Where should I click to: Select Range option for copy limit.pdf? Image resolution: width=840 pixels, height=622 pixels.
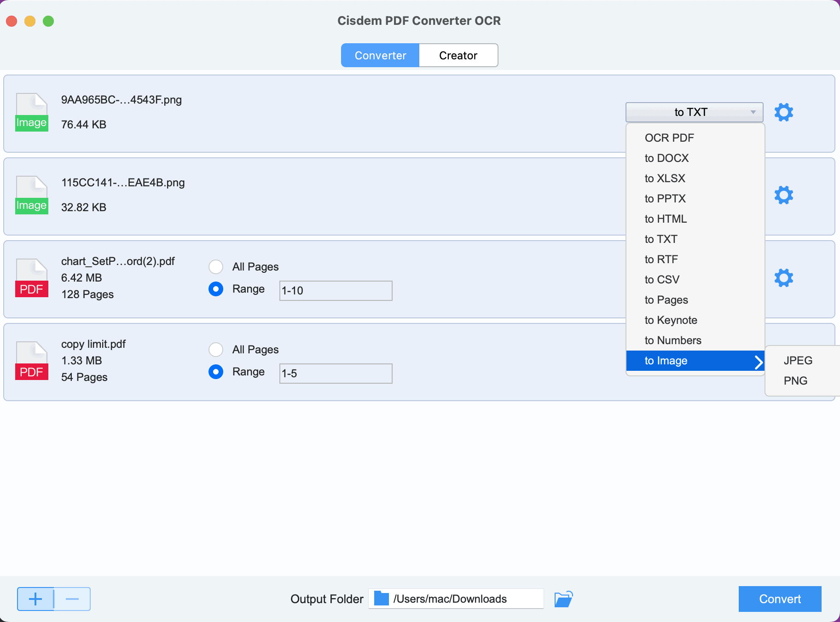click(x=216, y=372)
